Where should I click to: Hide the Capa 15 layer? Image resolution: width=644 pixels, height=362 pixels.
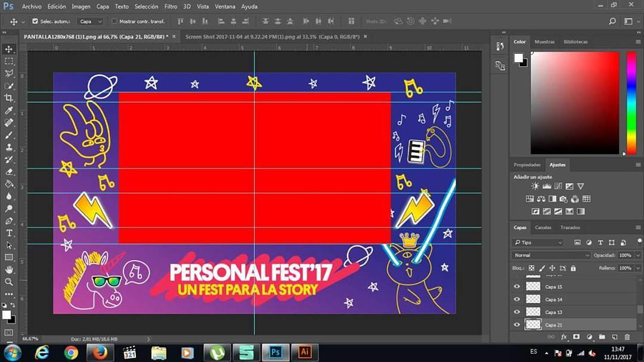516,287
